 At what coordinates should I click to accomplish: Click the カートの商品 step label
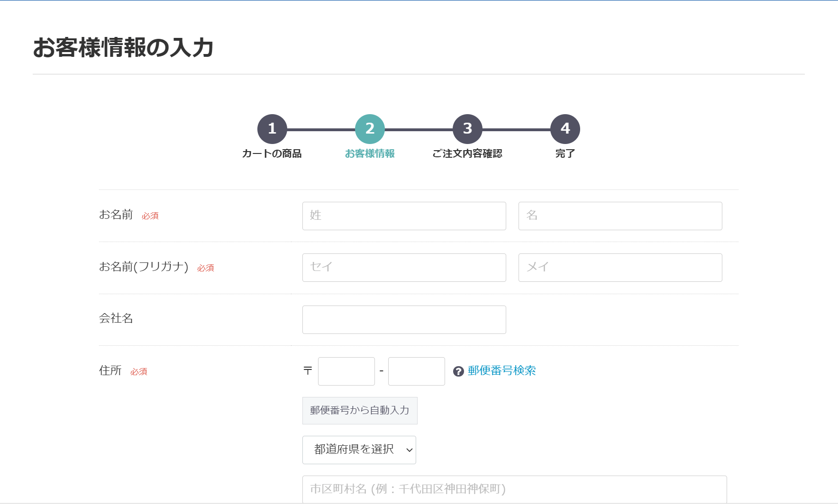[272, 154]
